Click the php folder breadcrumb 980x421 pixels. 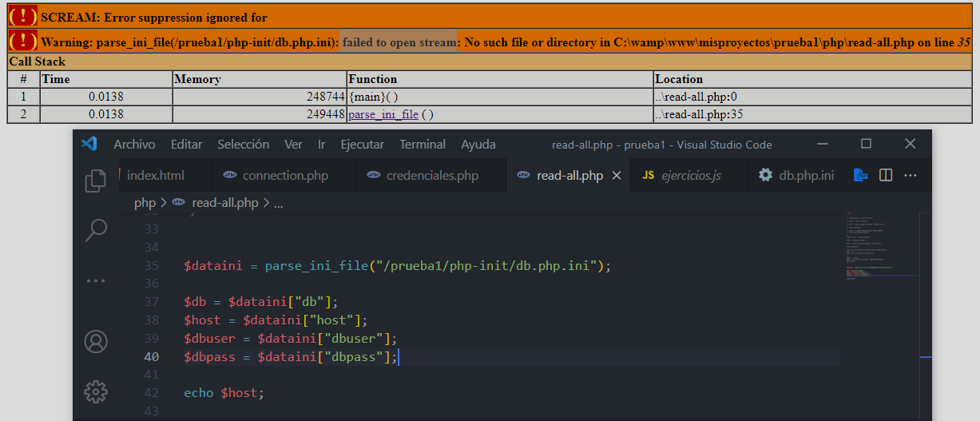(145, 203)
